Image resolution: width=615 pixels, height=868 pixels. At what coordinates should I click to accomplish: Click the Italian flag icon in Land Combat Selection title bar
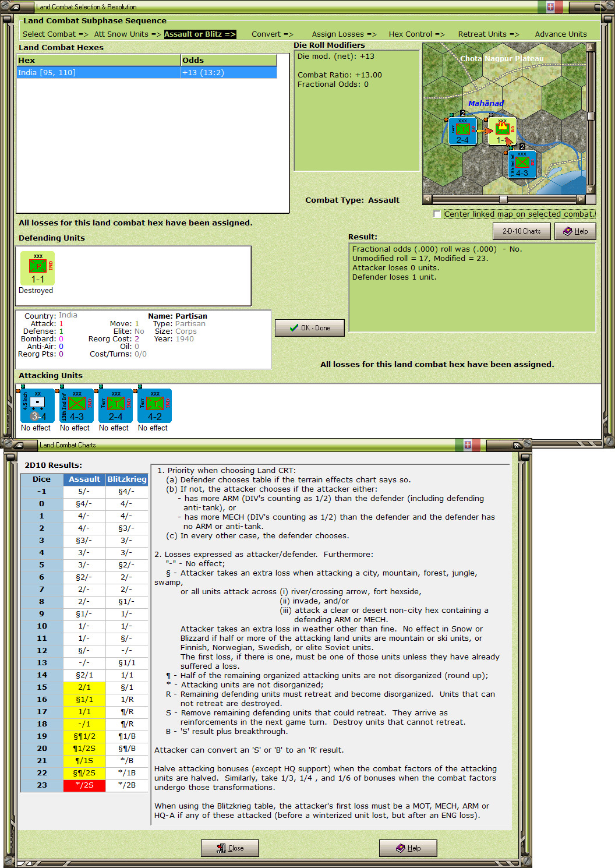click(x=550, y=6)
